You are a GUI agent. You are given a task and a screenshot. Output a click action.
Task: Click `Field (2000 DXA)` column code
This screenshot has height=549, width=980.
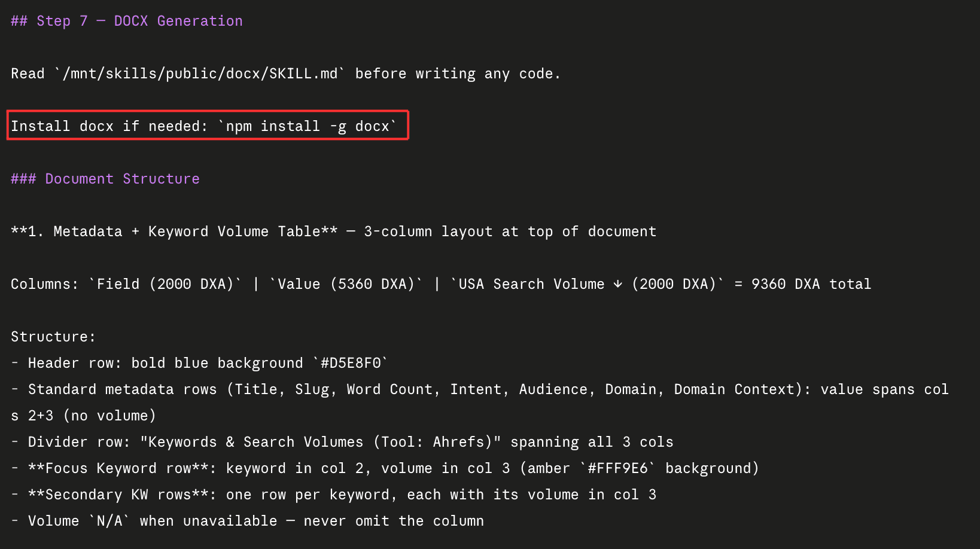click(166, 284)
